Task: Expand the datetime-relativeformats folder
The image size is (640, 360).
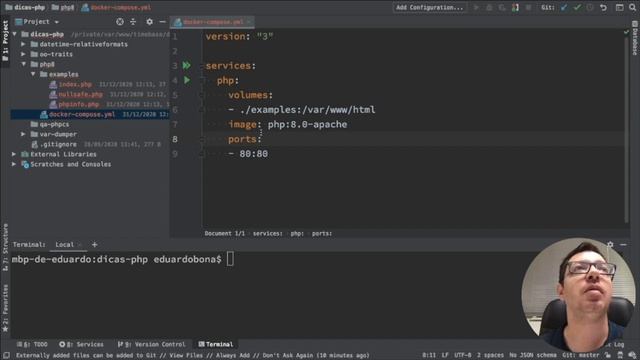Action: tap(23, 44)
